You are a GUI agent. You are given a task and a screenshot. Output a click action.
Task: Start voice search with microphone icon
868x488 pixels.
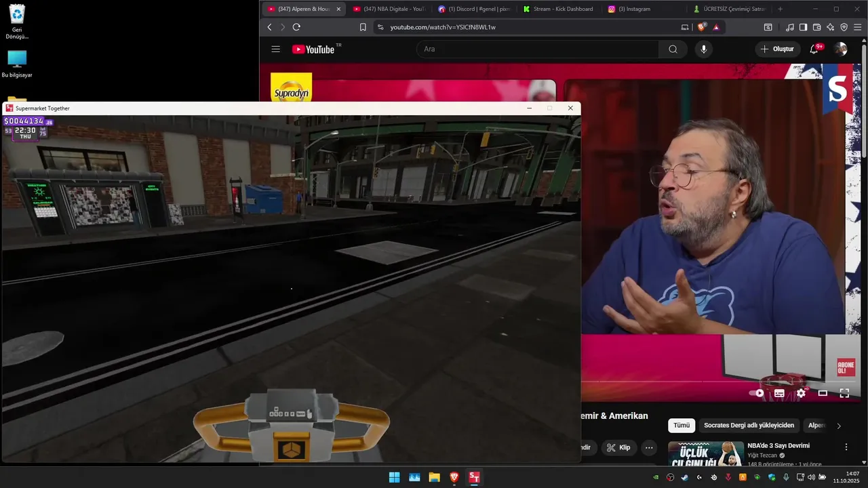point(703,49)
